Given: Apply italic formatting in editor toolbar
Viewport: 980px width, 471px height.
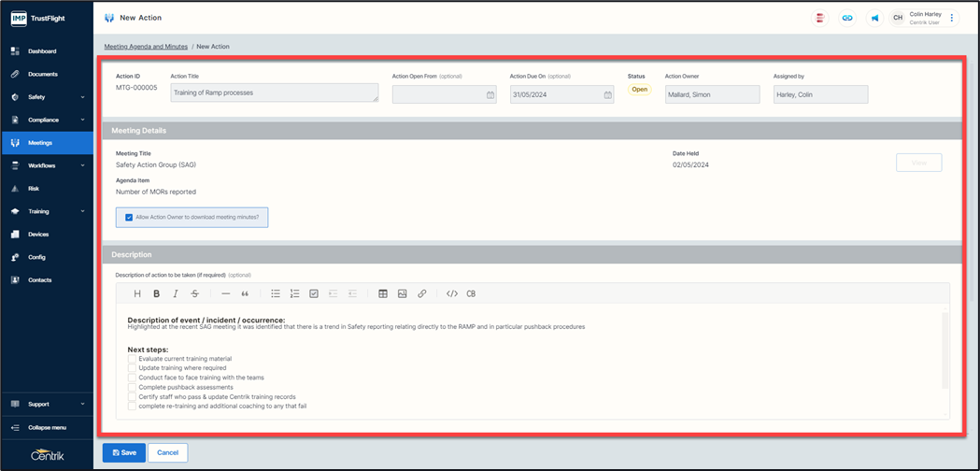Looking at the screenshot, I should 175,293.
